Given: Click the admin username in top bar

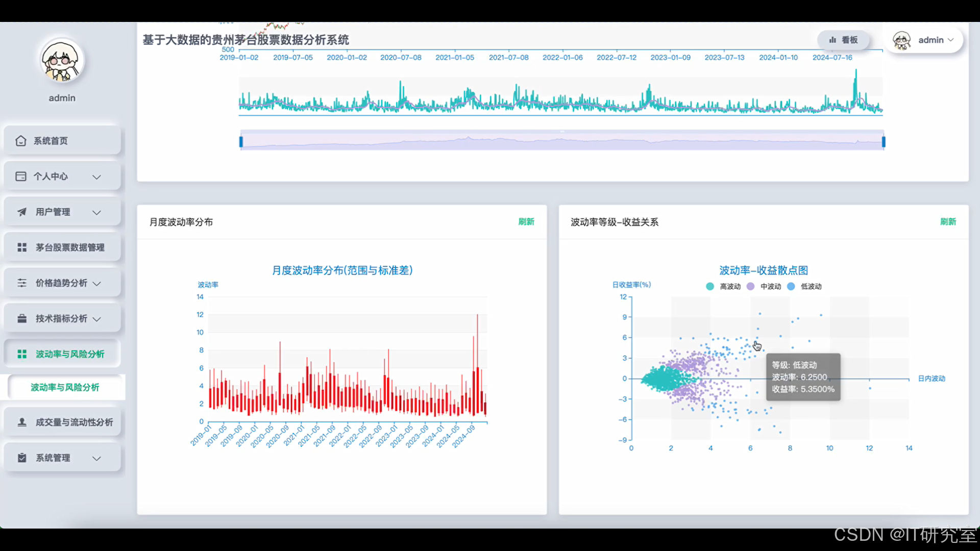Looking at the screenshot, I should (930, 40).
